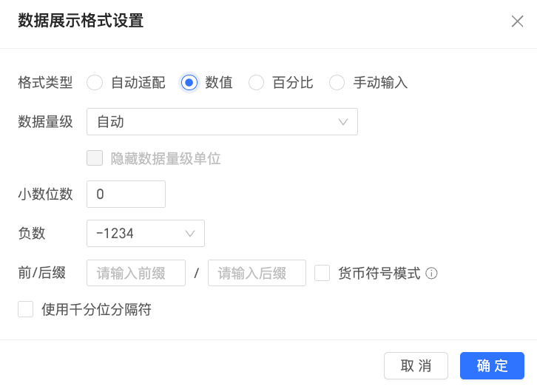Confirm with the 确定 button

pos(492,365)
